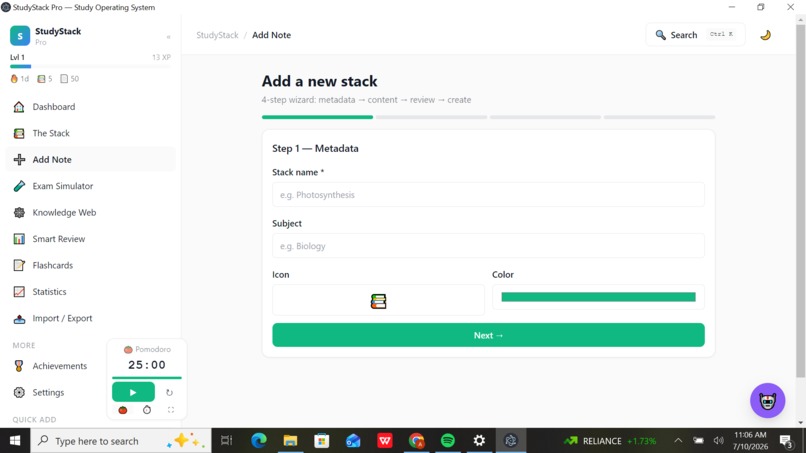The height and width of the screenshot is (453, 806).
Task: Click the RELIANCE stock widget
Action: pyautogui.click(x=610, y=441)
